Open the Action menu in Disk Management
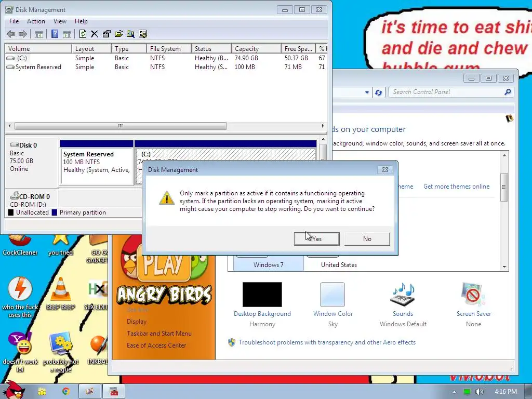This screenshot has width=532, height=399. 36,21
